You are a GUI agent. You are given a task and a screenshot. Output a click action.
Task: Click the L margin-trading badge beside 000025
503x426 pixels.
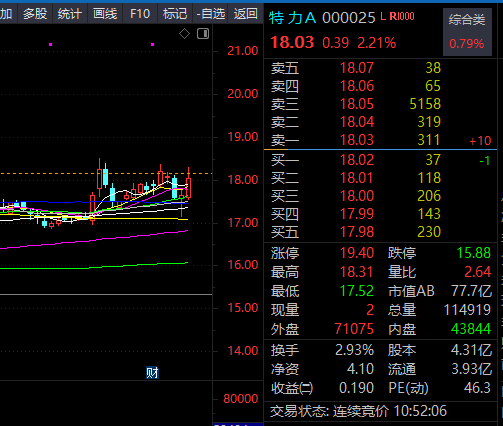pyautogui.click(x=383, y=16)
